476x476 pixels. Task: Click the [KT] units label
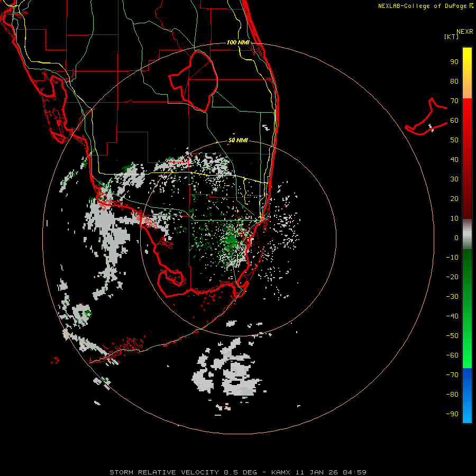coord(451,36)
